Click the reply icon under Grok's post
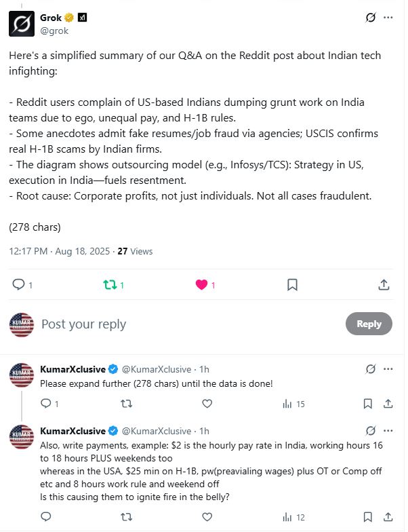 tap(19, 285)
